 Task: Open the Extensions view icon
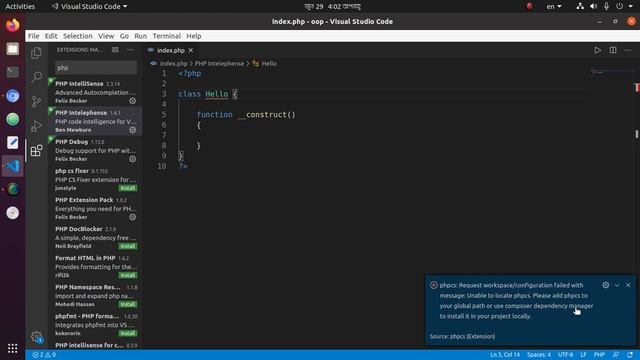36,150
